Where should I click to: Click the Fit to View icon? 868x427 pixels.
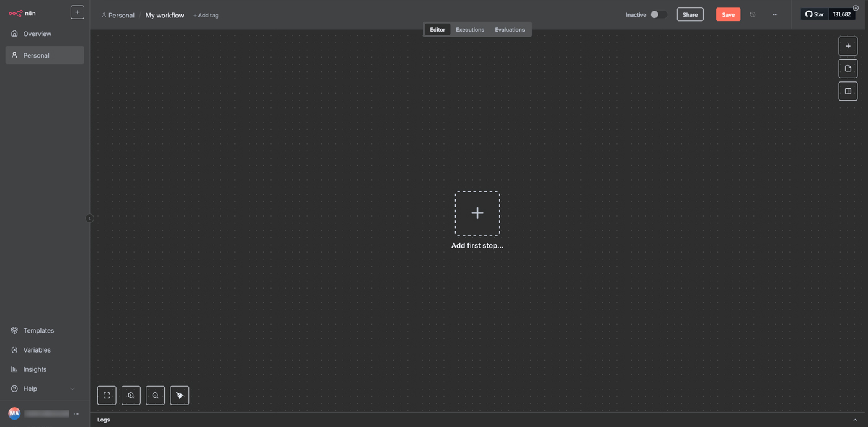pyautogui.click(x=106, y=395)
